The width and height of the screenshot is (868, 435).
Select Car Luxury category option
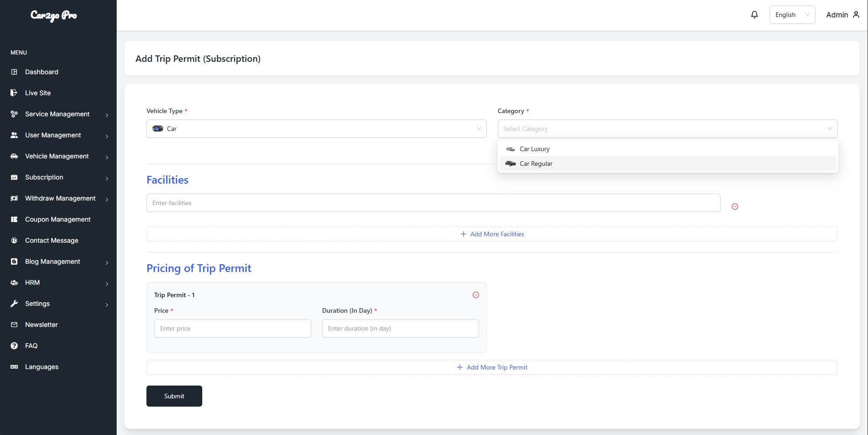pyautogui.click(x=668, y=149)
